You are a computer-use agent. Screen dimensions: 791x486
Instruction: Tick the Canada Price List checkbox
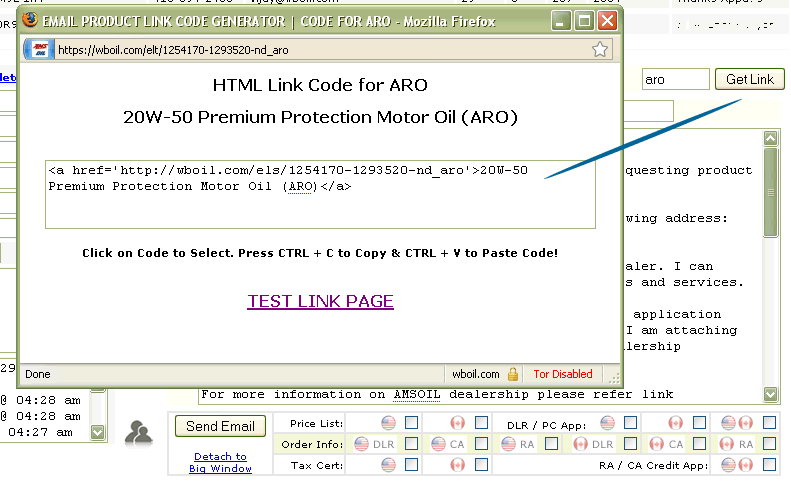coord(482,422)
